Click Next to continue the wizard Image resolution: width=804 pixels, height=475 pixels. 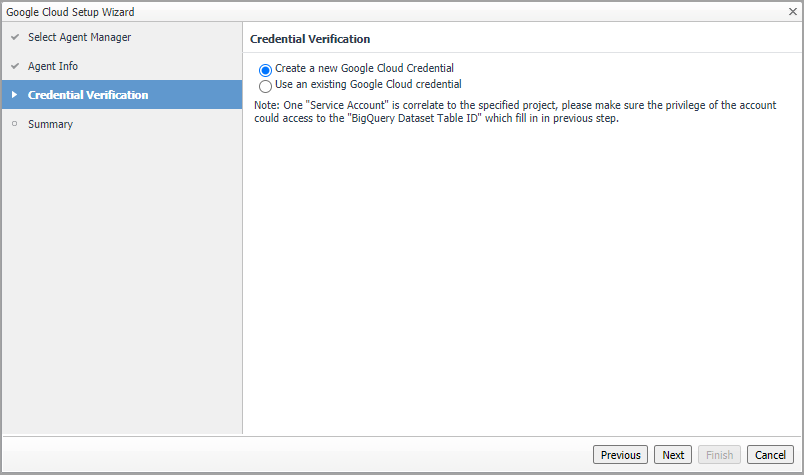pos(673,455)
